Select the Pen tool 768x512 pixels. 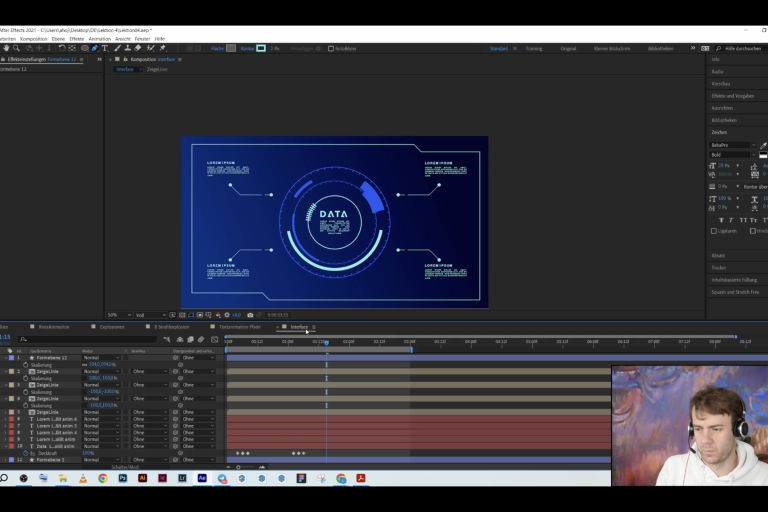94,48
